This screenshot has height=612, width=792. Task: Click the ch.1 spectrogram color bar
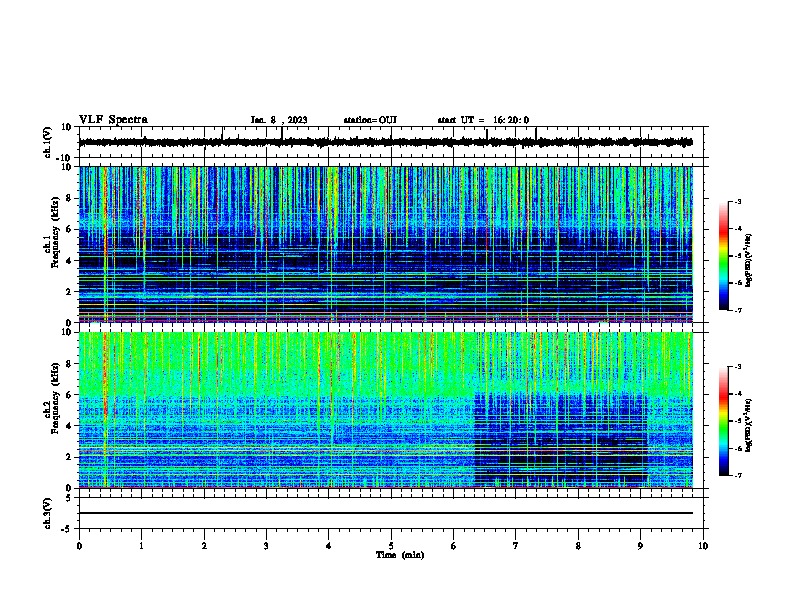tap(723, 256)
